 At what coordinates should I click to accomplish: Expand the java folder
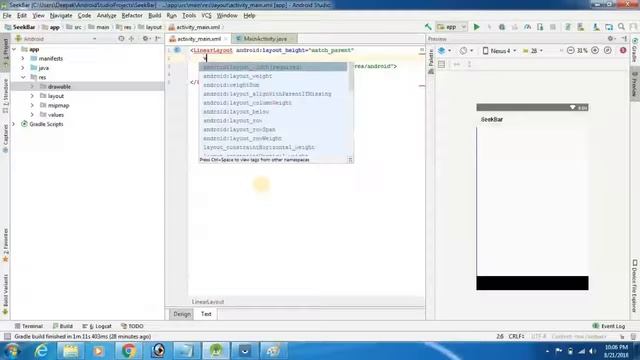[x=23, y=68]
